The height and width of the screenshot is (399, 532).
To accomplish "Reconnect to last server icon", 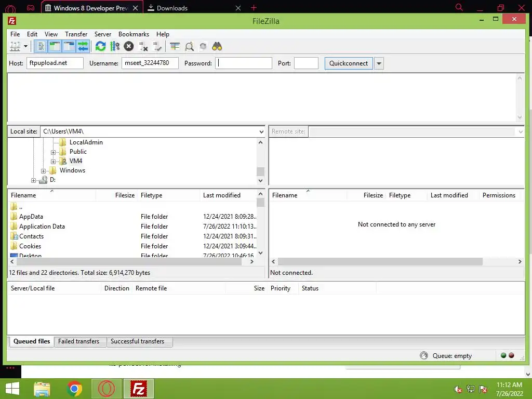I will point(157,46).
